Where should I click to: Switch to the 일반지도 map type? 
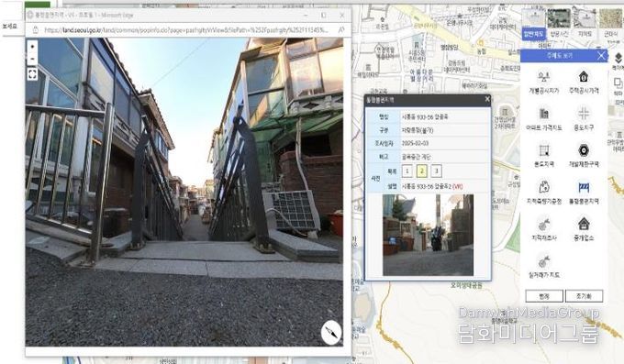(x=533, y=24)
